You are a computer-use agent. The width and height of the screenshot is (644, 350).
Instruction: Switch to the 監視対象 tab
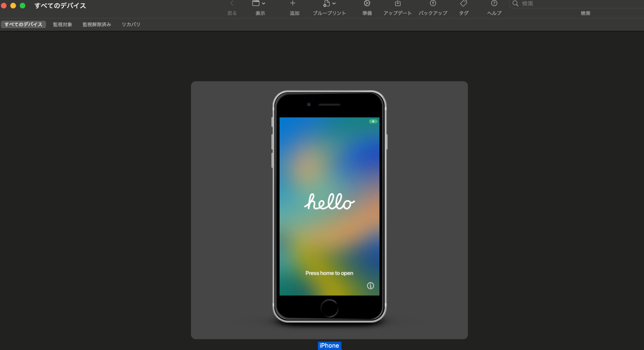tap(63, 24)
